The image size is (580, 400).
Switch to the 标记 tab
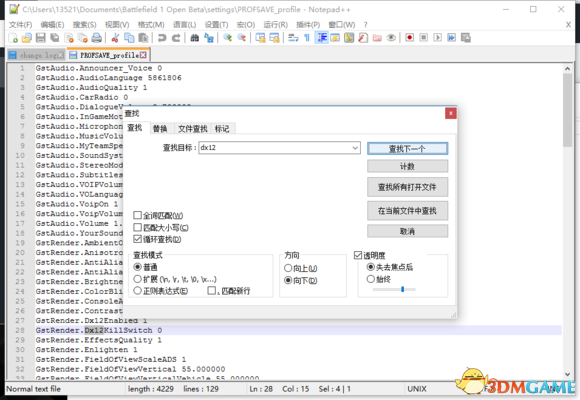(x=222, y=129)
